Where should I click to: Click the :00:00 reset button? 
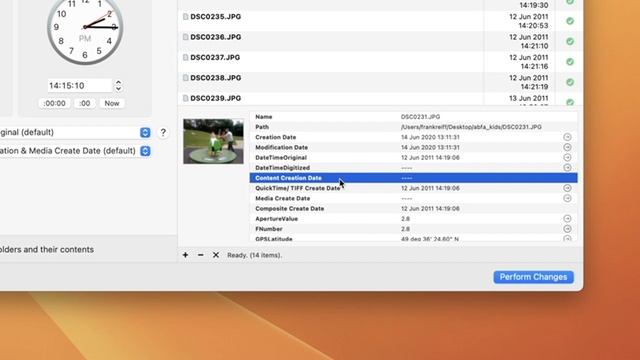click(54, 103)
